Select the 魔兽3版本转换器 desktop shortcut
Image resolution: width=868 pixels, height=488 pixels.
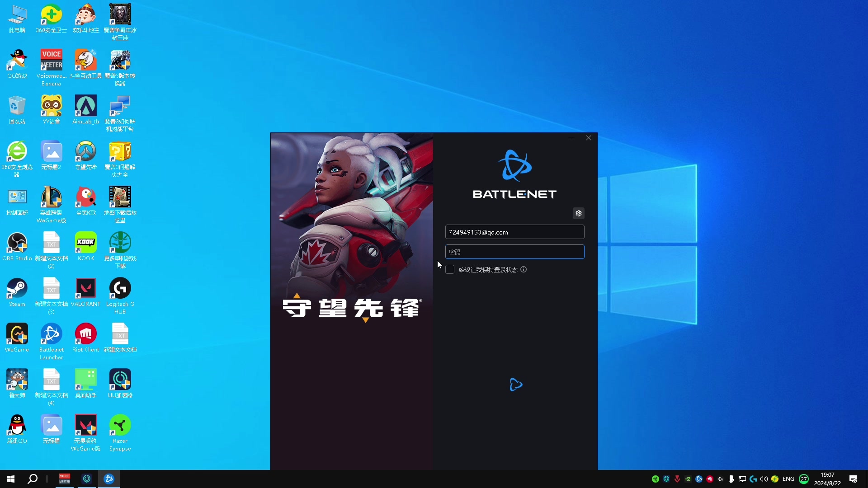tap(120, 68)
